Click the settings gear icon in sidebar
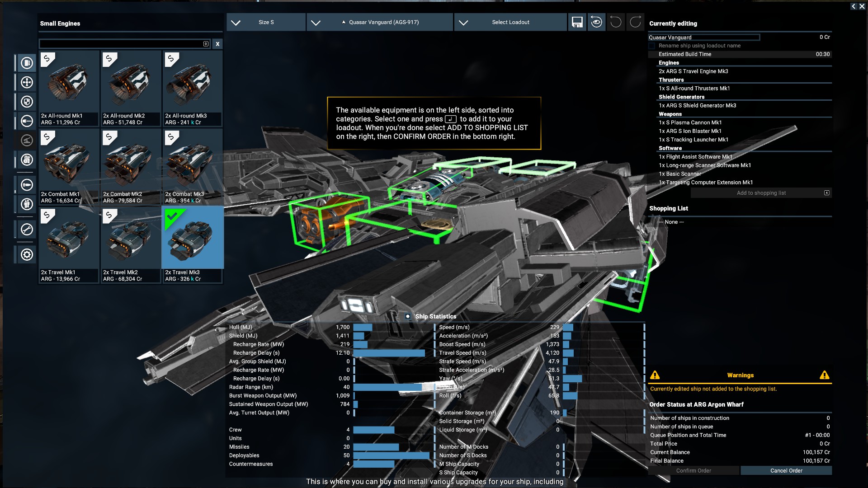 point(26,254)
